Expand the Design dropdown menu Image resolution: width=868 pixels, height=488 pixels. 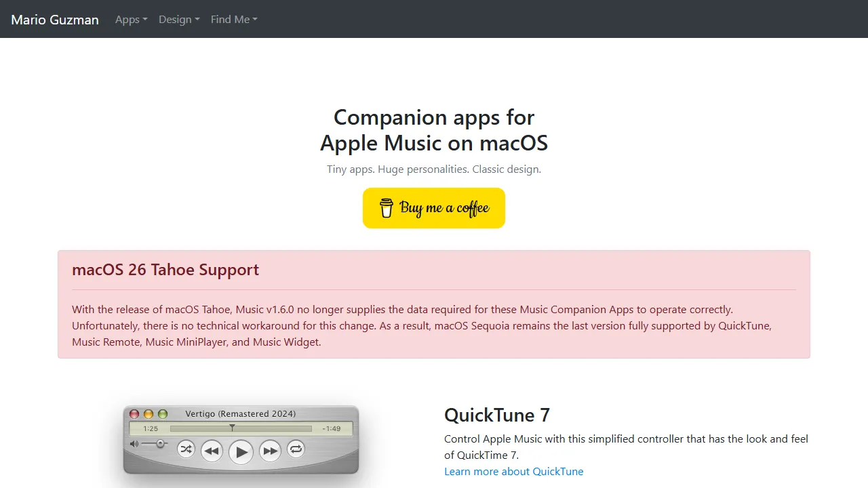click(178, 19)
